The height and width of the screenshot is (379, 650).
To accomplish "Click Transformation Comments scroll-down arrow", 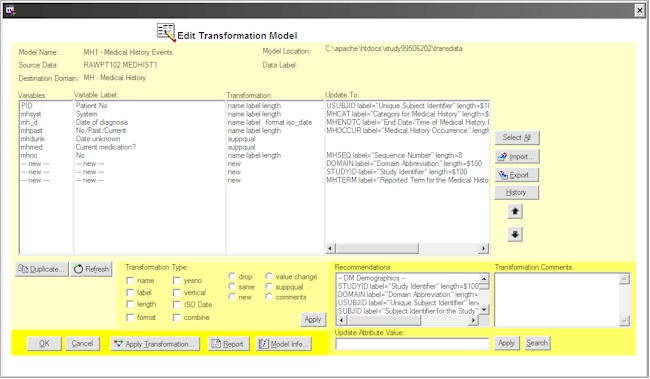I will click(x=624, y=321).
